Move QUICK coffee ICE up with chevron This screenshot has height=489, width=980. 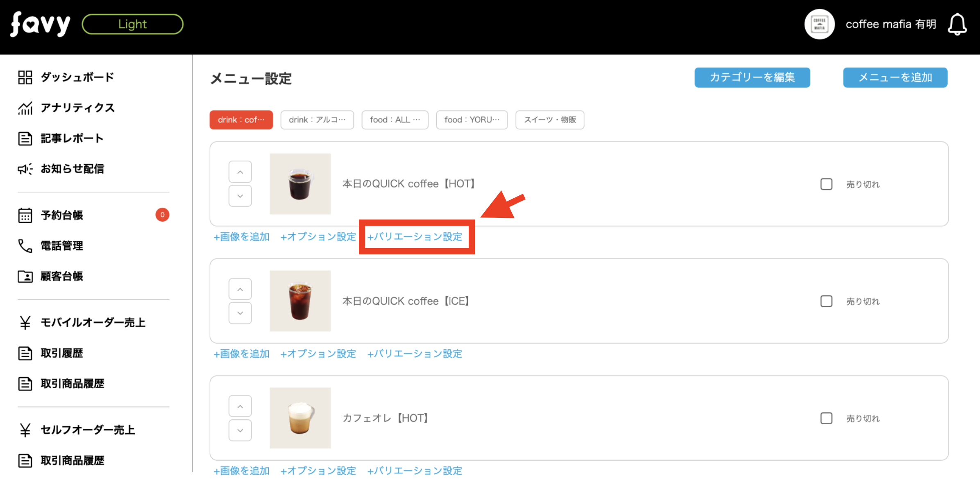(240, 289)
